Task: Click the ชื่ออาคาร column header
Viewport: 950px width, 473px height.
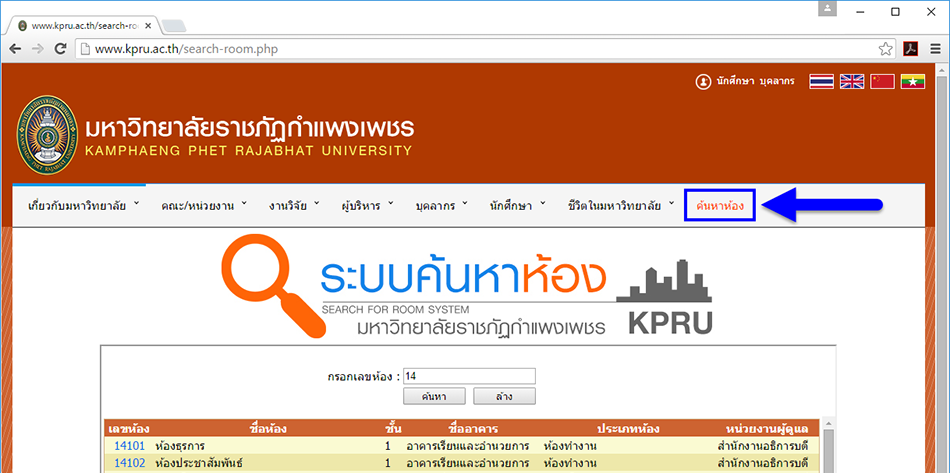Action: (x=474, y=429)
